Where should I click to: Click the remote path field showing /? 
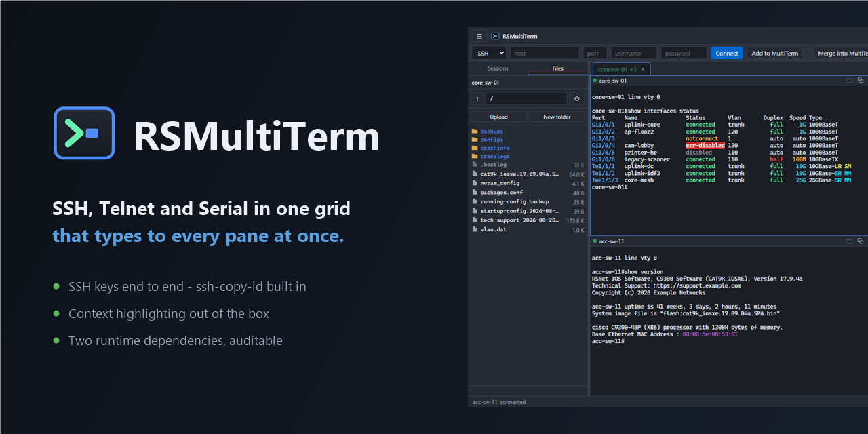pos(526,98)
